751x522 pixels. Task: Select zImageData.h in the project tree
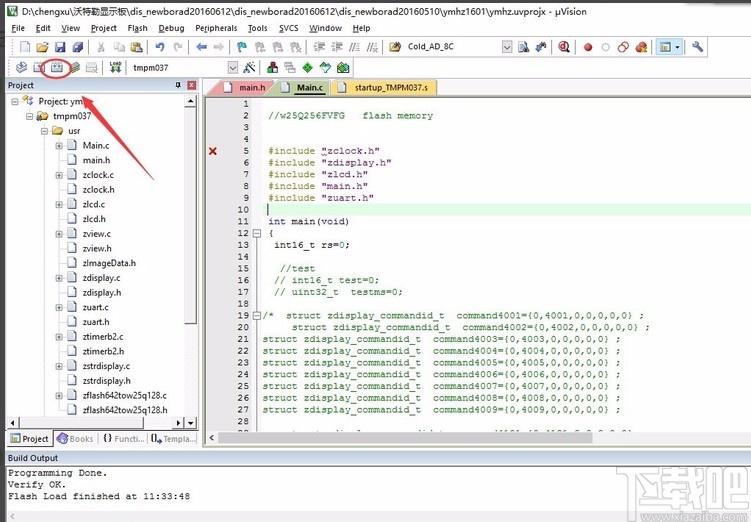click(109, 263)
